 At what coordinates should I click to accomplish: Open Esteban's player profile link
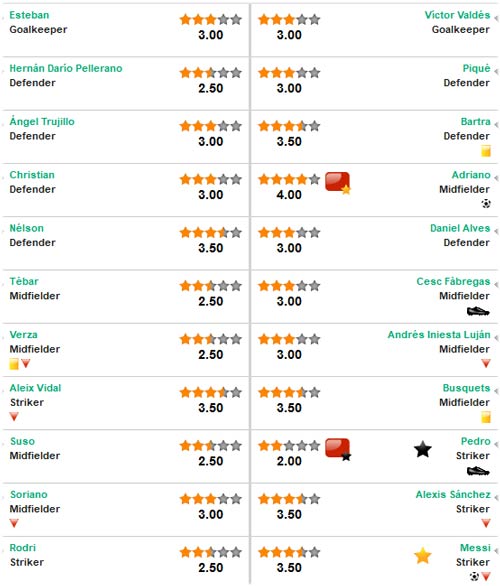click(29, 15)
